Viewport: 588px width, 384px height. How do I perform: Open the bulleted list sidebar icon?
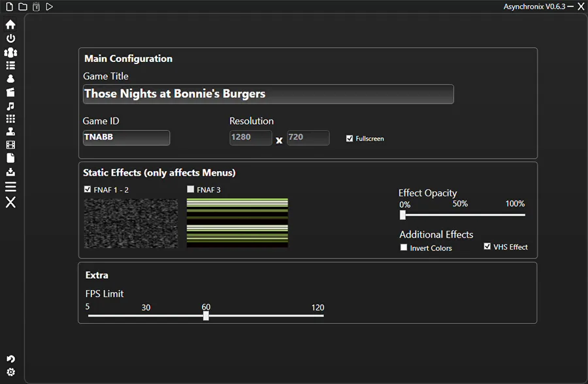10,65
